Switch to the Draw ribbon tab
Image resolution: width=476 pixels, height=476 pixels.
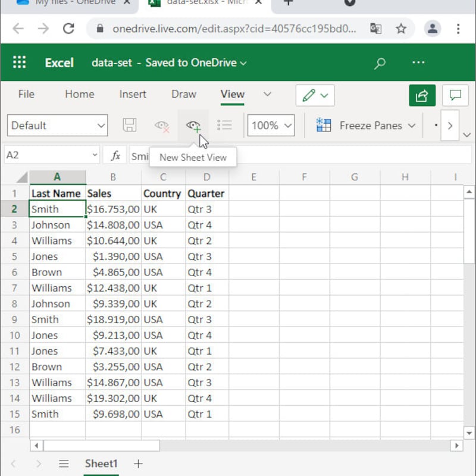pyautogui.click(x=183, y=94)
